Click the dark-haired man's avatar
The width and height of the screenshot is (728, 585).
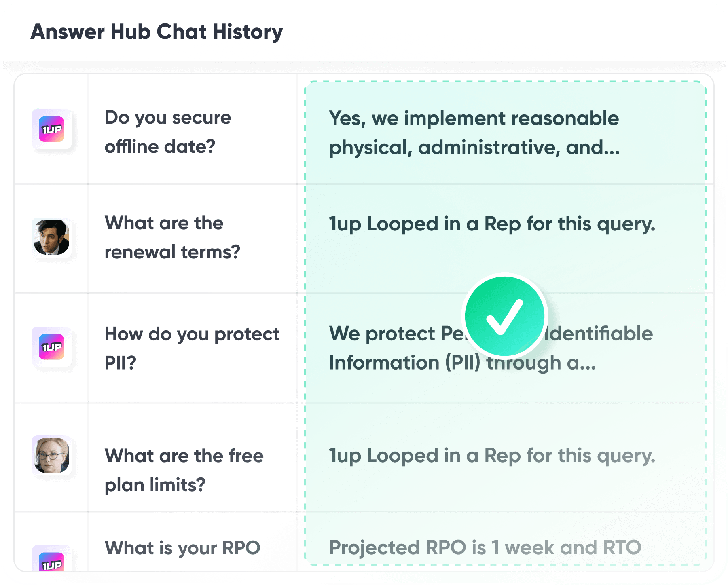pyautogui.click(x=52, y=237)
